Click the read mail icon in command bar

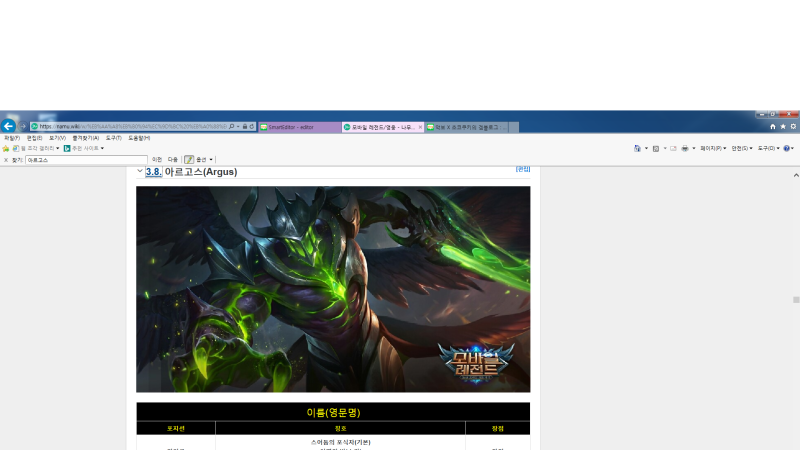pyautogui.click(x=673, y=148)
